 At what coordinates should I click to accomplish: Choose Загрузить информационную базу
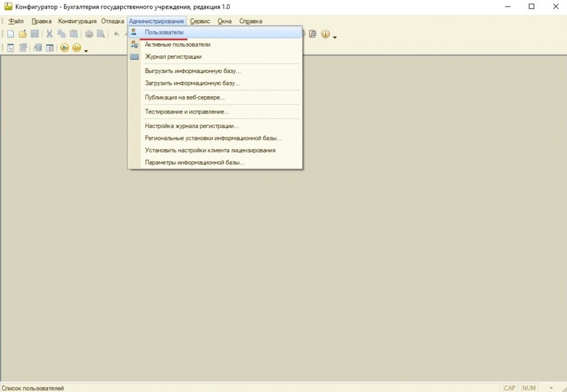pos(215,83)
